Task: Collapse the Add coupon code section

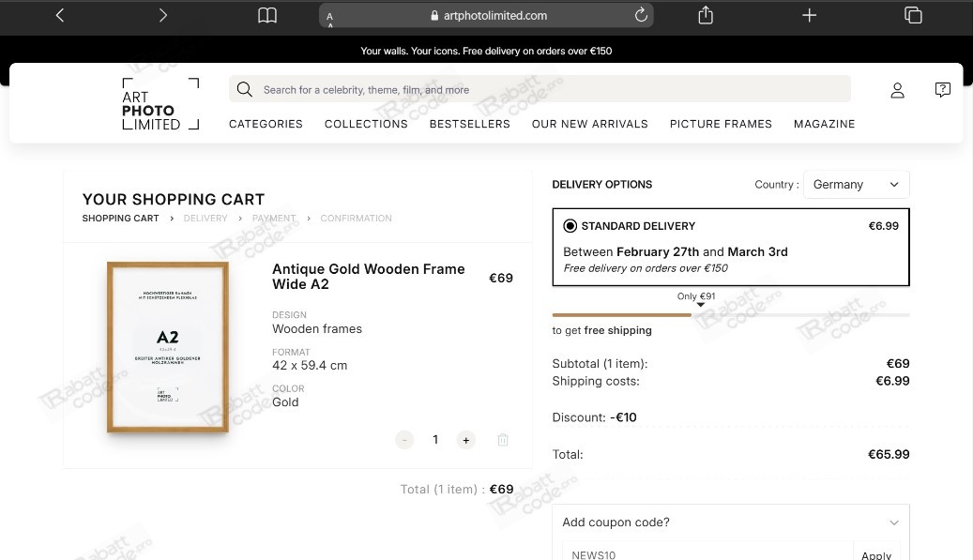Action: pyautogui.click(x=893, y=522)
